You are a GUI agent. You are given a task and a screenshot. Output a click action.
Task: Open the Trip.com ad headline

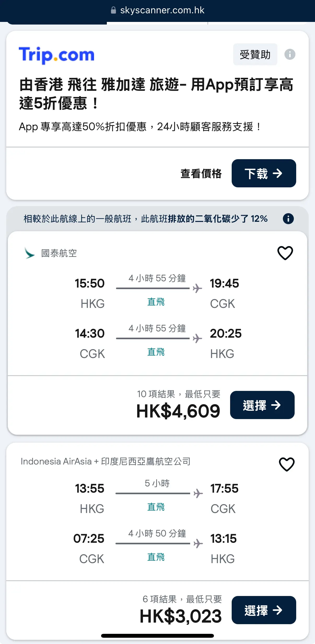coord(156,94)
